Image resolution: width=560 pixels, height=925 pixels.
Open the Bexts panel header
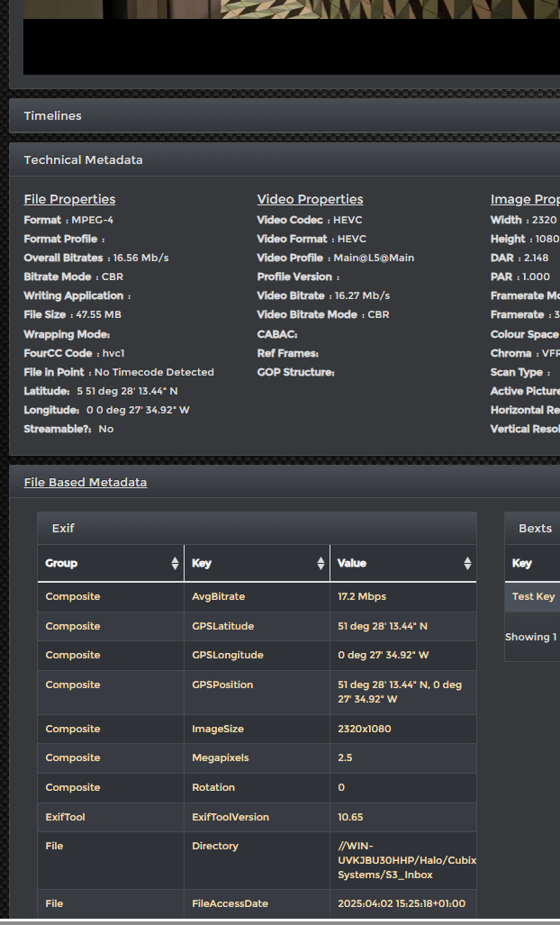pos(535,528)
